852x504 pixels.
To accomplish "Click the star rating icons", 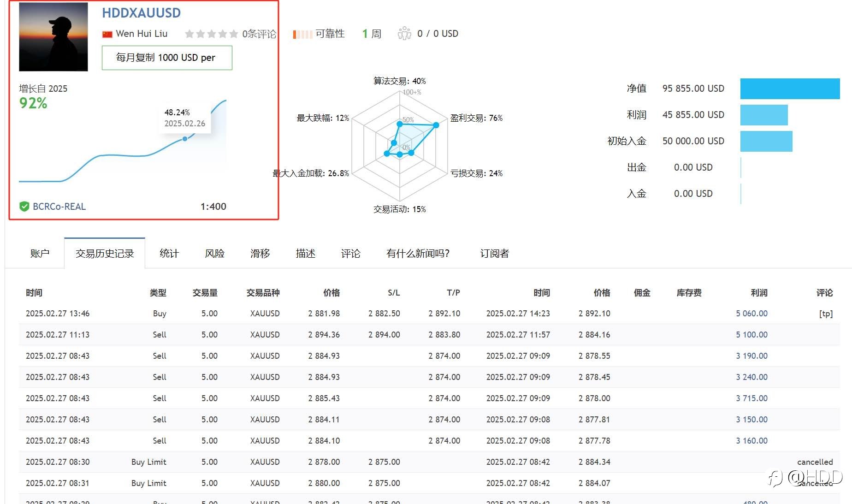I will (x=211, y=34).
